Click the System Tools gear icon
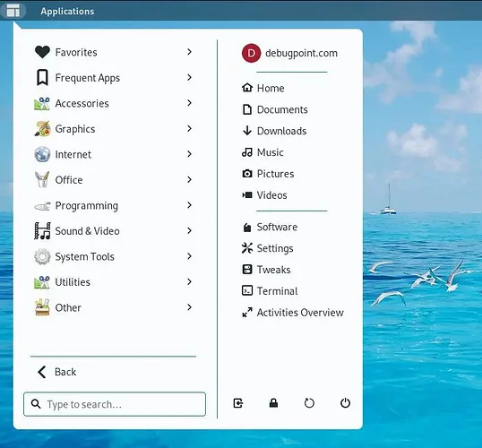 point(42,256)
